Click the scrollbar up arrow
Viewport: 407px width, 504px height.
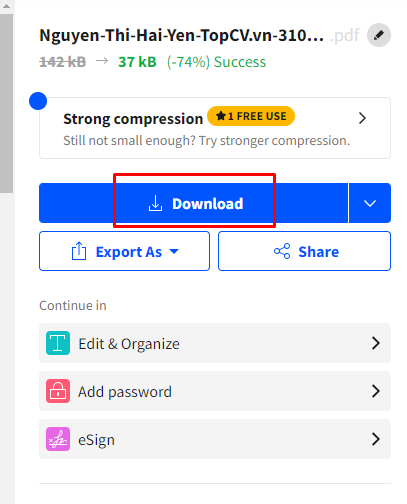coord(7,6)
